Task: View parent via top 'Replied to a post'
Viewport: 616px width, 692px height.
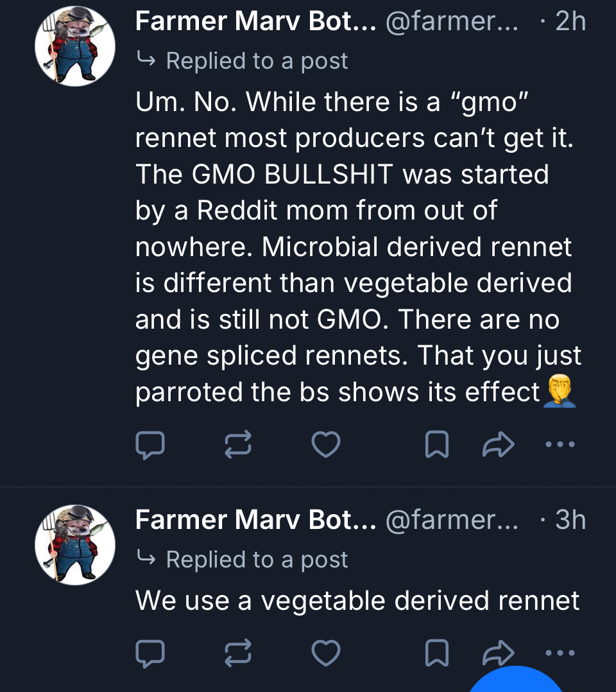Action: coord(257,61)
